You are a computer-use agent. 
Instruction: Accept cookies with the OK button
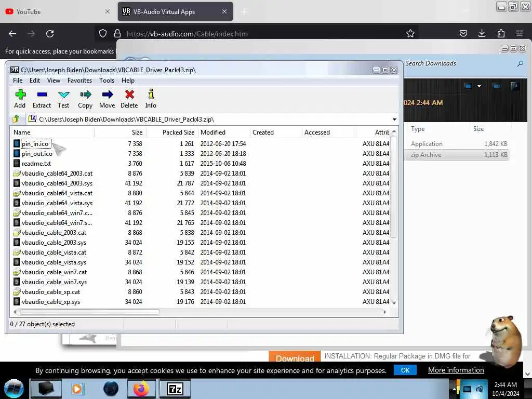point(405,370)
